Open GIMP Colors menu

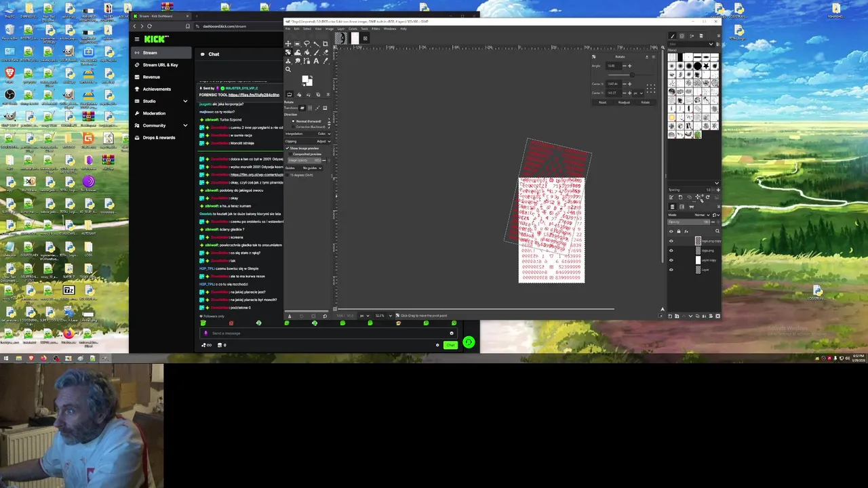click(x=353, y=28)
